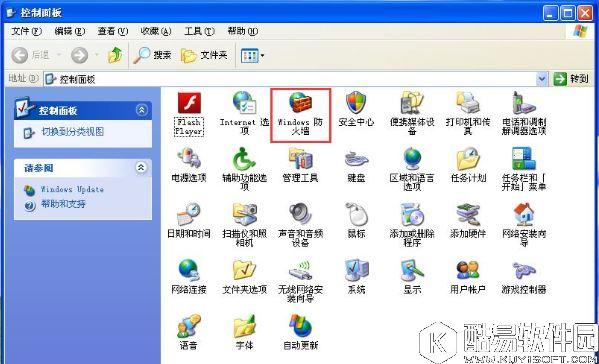Viewport: 599px width, 364px height.
Task: Click the 搜索 search toolbar button
Action: pos(152,55)
